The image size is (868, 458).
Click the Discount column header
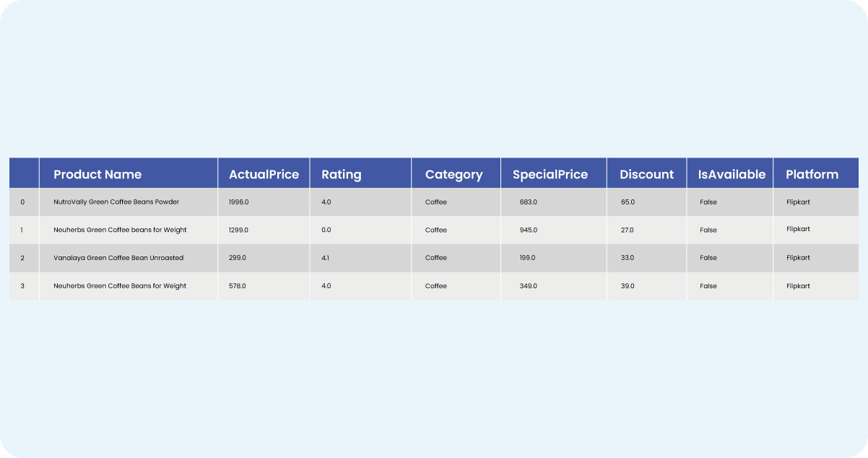click(x=646, y=174)
